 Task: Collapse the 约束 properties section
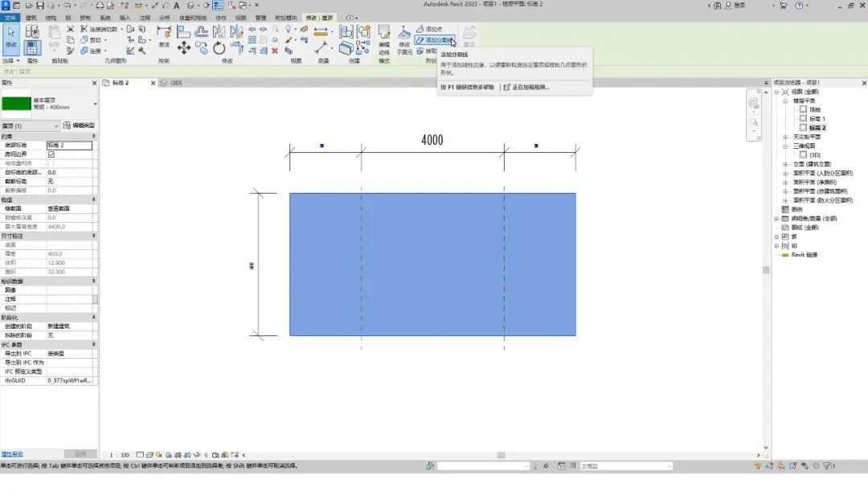[x=94, y=137]
